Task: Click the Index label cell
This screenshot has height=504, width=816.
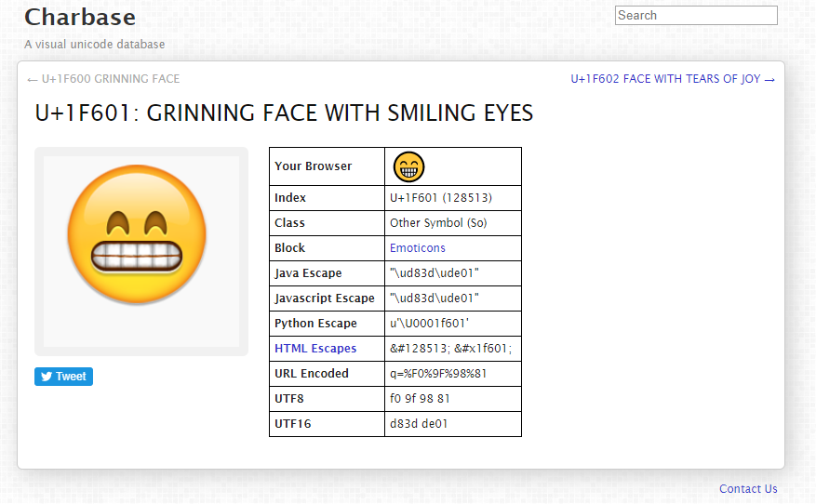Action: (x=327, y=198)
